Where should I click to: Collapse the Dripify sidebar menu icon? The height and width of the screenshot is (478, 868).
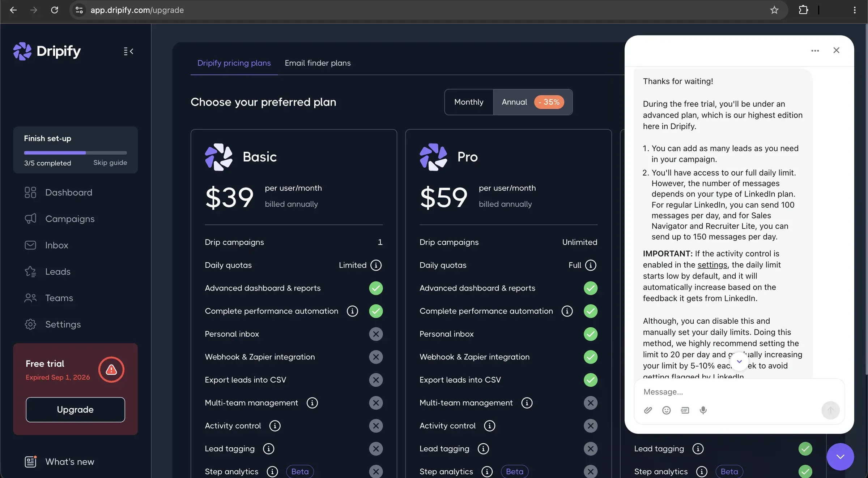[x=128, y=51]
